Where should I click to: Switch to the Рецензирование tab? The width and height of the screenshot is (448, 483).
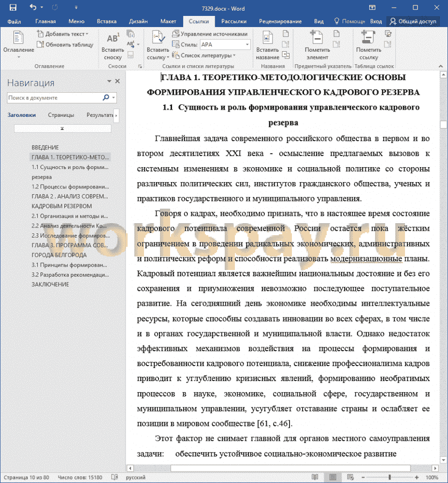[280, 21]
